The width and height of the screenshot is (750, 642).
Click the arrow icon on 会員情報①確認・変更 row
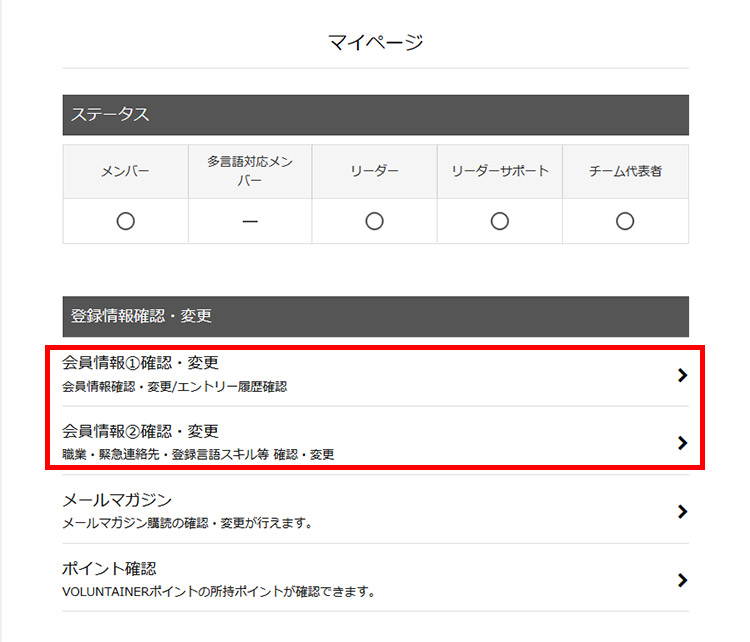(x=682, y=375)
